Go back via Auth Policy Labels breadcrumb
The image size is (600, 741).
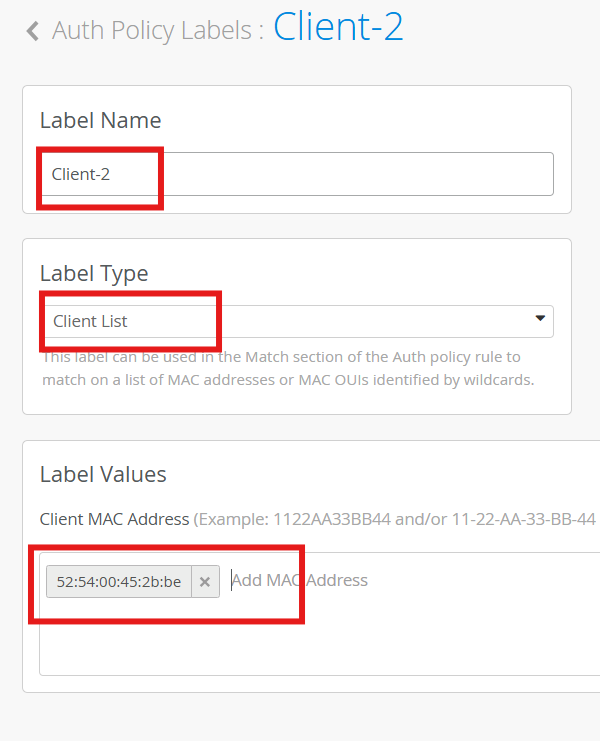[x=151, y=30]
